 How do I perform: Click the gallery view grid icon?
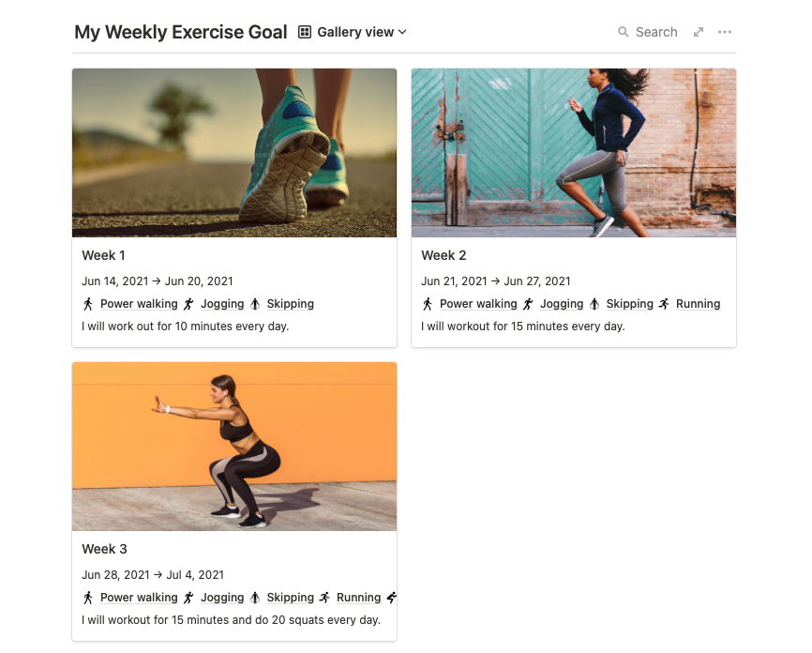point(305,32)
